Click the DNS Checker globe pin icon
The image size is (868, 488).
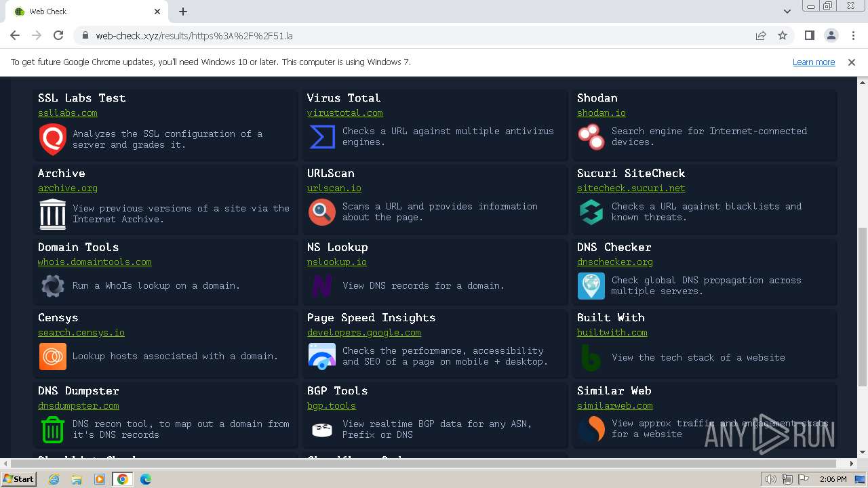(x=591, y=285)
